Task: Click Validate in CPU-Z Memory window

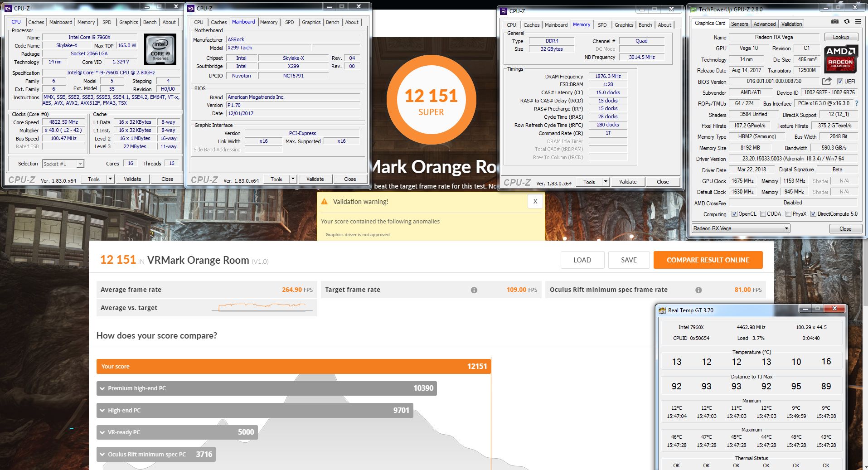Action: tap(628, 182)
